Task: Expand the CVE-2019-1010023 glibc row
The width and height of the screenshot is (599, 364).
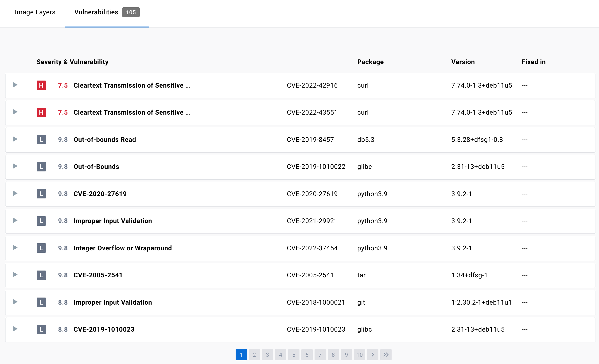Action: [16, 329]
